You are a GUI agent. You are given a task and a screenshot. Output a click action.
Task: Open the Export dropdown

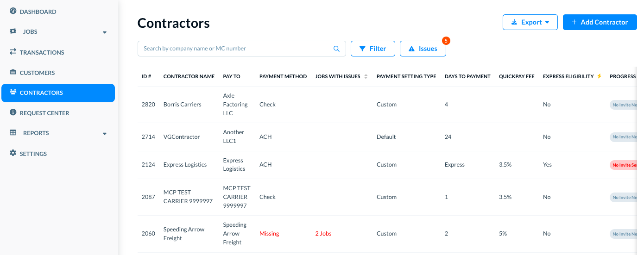530,22
